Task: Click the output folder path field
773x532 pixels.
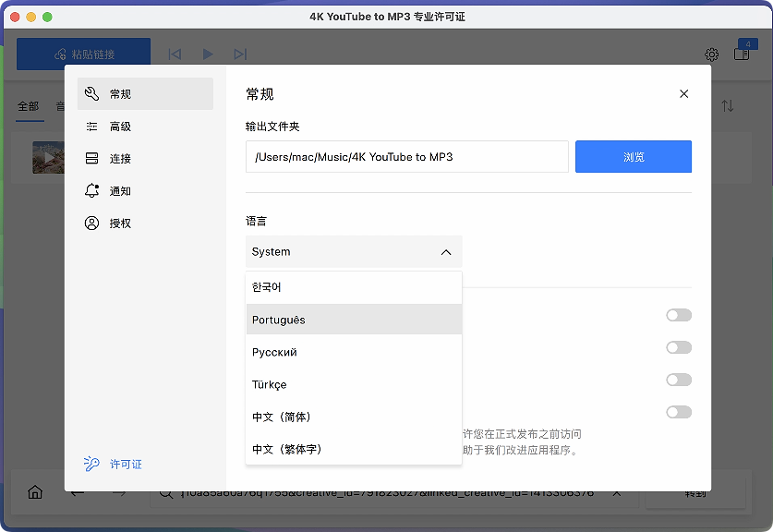Action: click(x=406, y=157)
